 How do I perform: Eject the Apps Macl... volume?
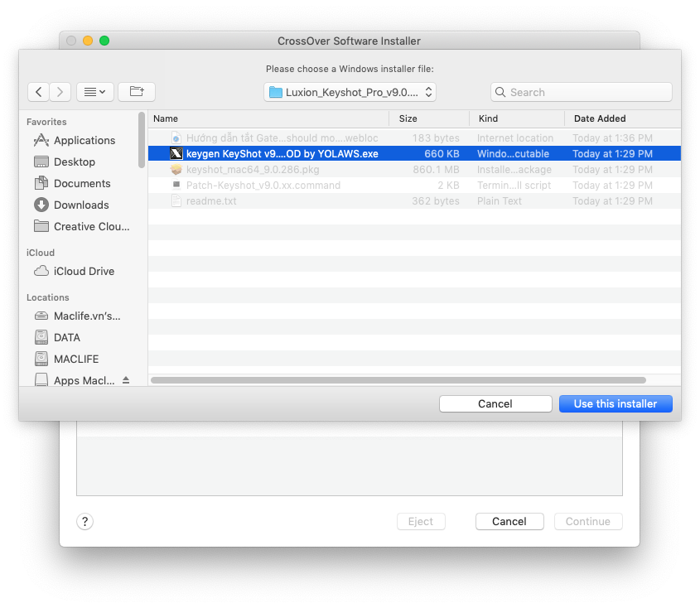(x=126, y=380)
